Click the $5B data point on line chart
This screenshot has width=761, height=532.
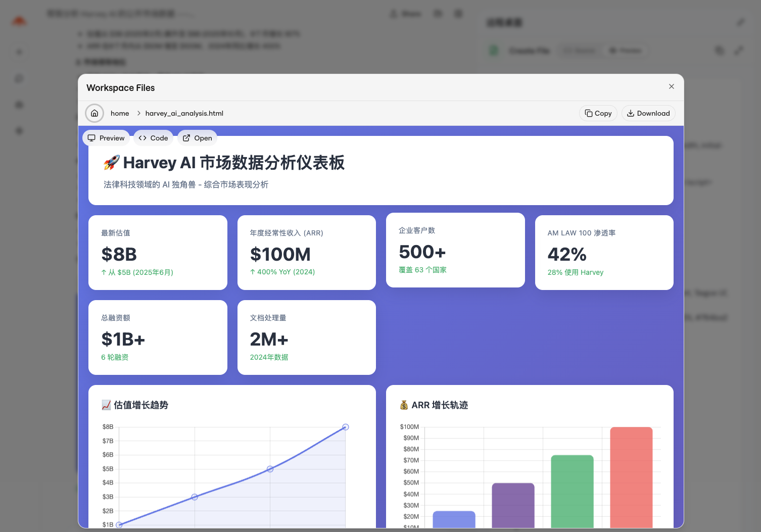(x=270, y=469)
